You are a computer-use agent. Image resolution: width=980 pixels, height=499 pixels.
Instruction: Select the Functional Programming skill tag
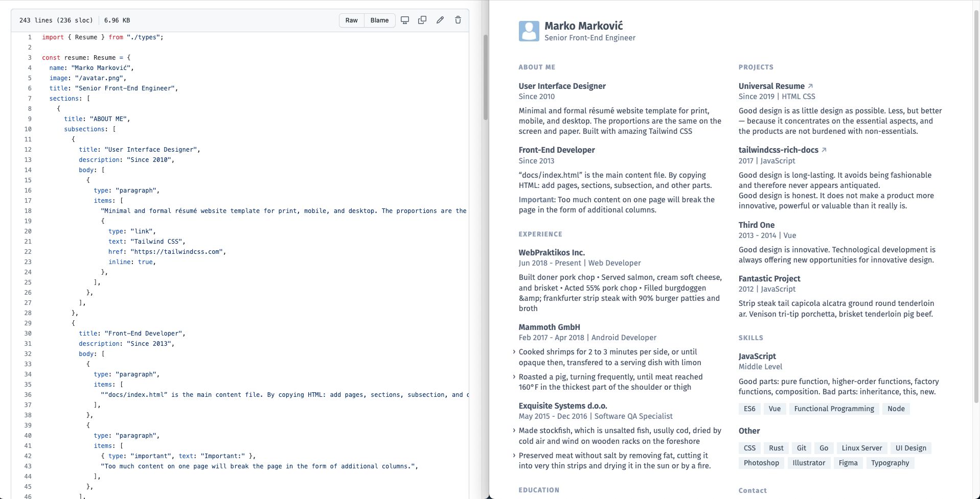pos(833,409)
